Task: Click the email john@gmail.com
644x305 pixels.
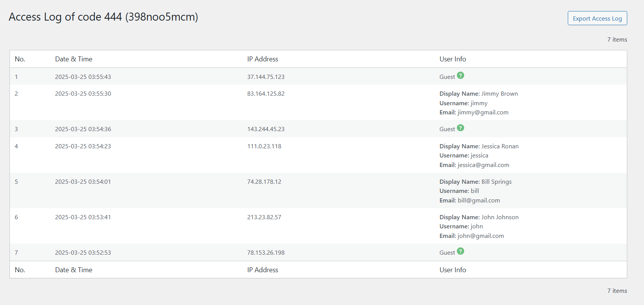Action: click(x=481, y=236)
